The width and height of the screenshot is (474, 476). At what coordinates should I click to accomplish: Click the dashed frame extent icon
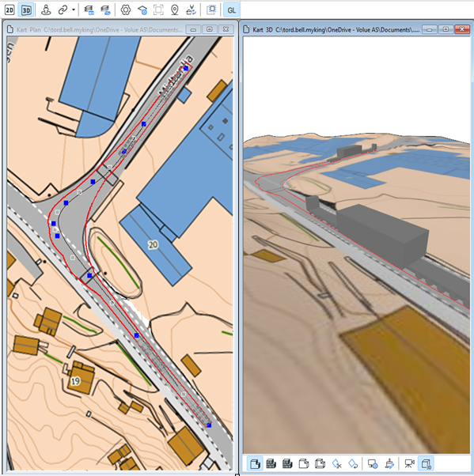point(158,10)
